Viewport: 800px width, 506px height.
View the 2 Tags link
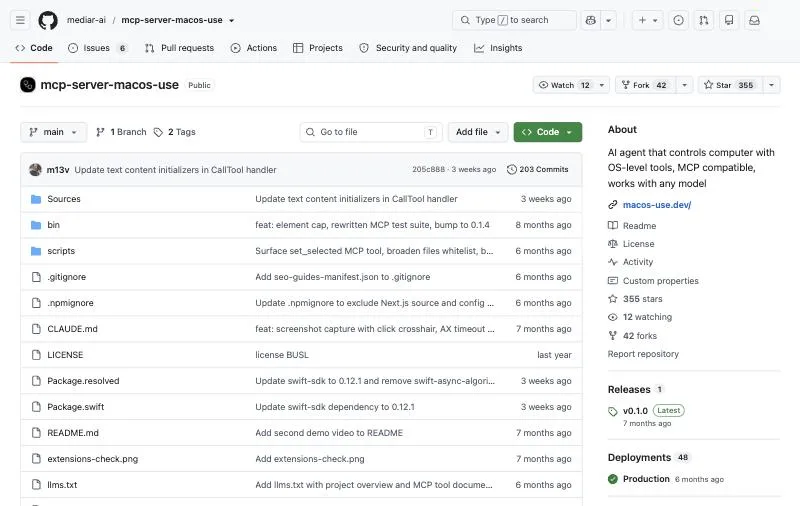click(x=174, y=132)
